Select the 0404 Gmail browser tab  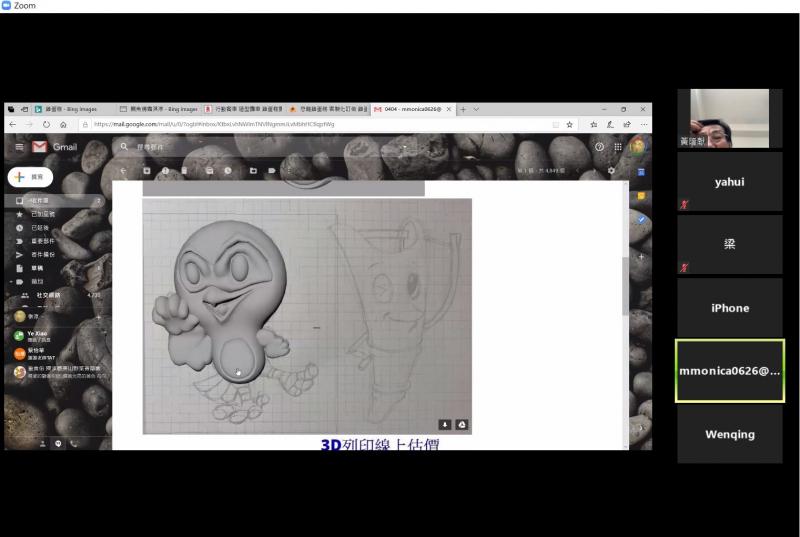click(410, 109)
